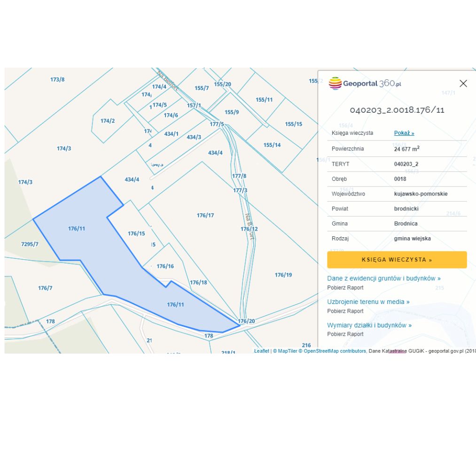Click the 176/12 road parcel label

click(249, 229)
